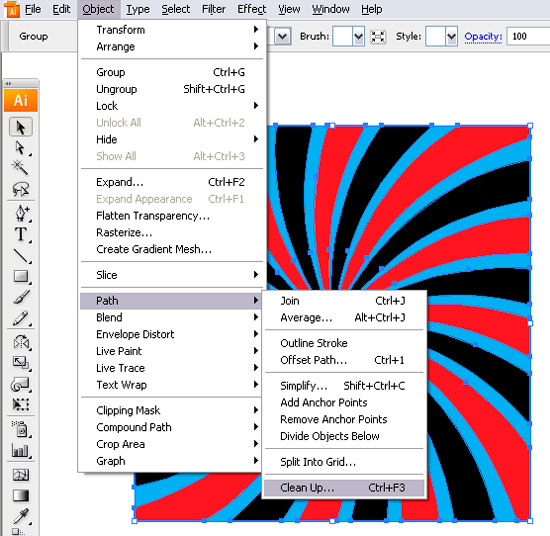Expand the Blend submenu

pos(172,317)
